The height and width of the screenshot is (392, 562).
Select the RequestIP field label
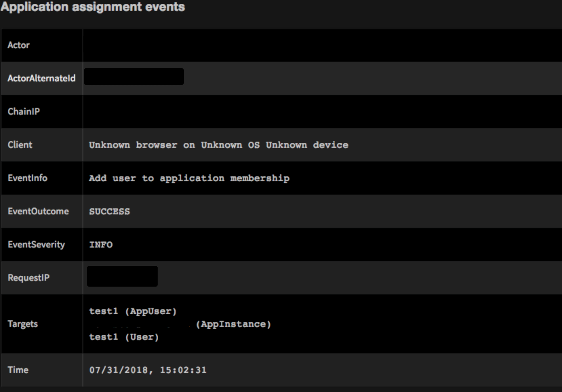point(28,278)
